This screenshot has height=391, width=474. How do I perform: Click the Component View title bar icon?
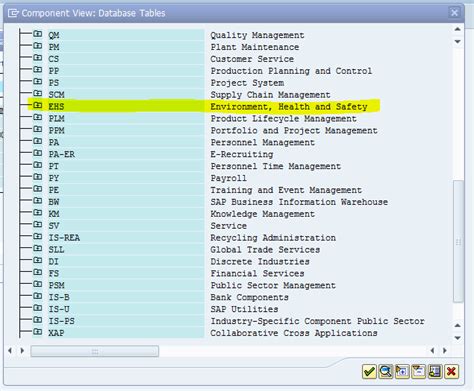coord(13,13)
